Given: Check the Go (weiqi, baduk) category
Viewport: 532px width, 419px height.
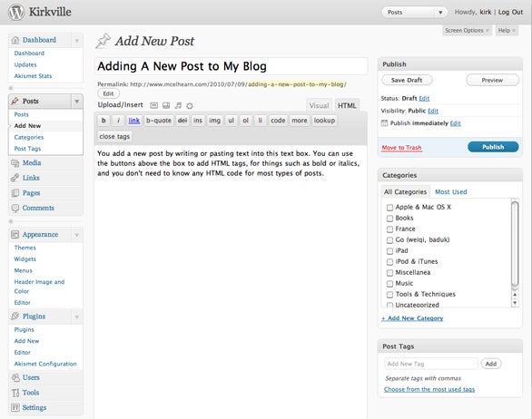Looking at the screenshot, I should click(389, 240).
